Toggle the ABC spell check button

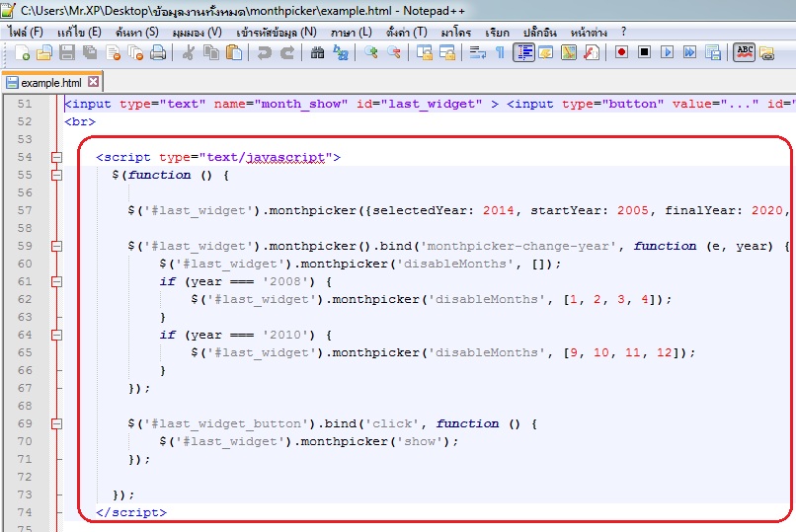[x=744, y=53]
